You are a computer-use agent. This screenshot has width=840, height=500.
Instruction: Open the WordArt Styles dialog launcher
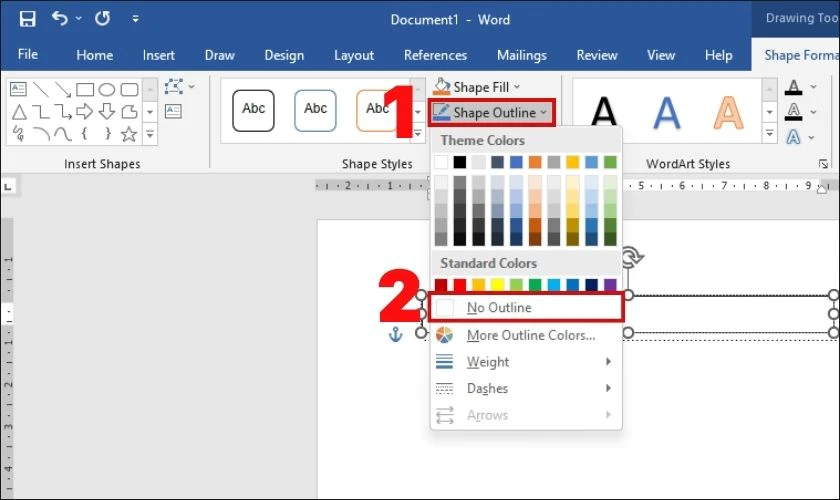click(x=823, y=164)
